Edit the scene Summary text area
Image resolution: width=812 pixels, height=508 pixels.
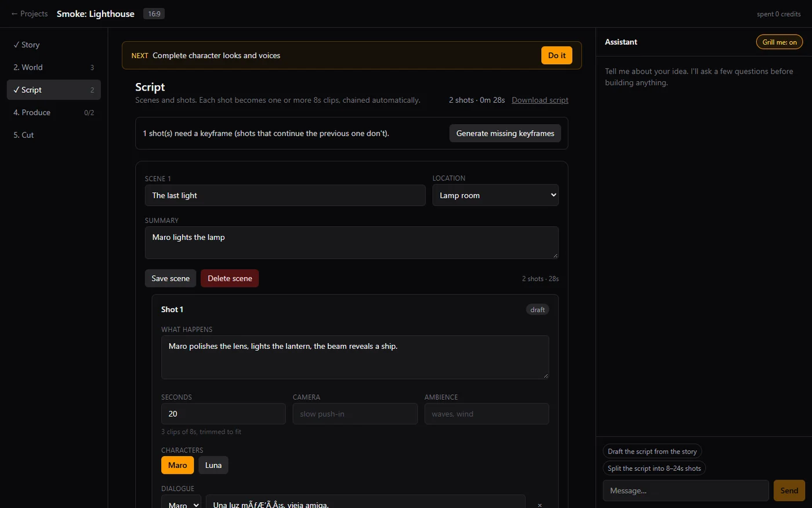click(352, 243)
